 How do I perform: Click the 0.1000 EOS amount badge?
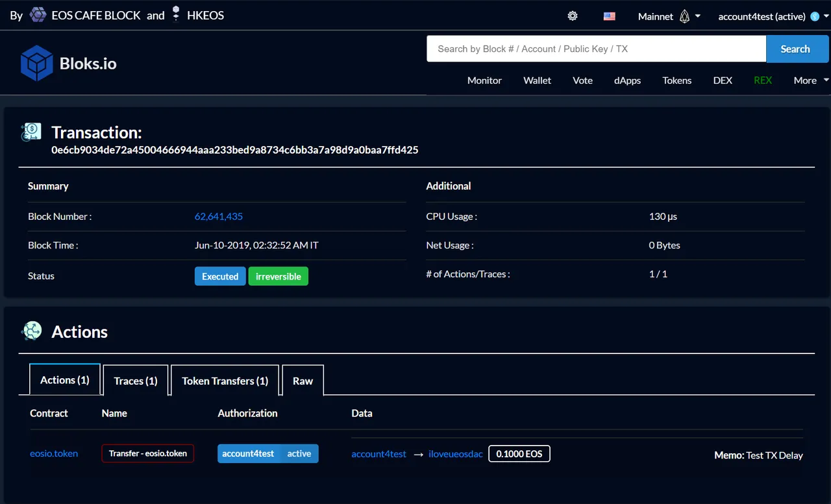519,454
